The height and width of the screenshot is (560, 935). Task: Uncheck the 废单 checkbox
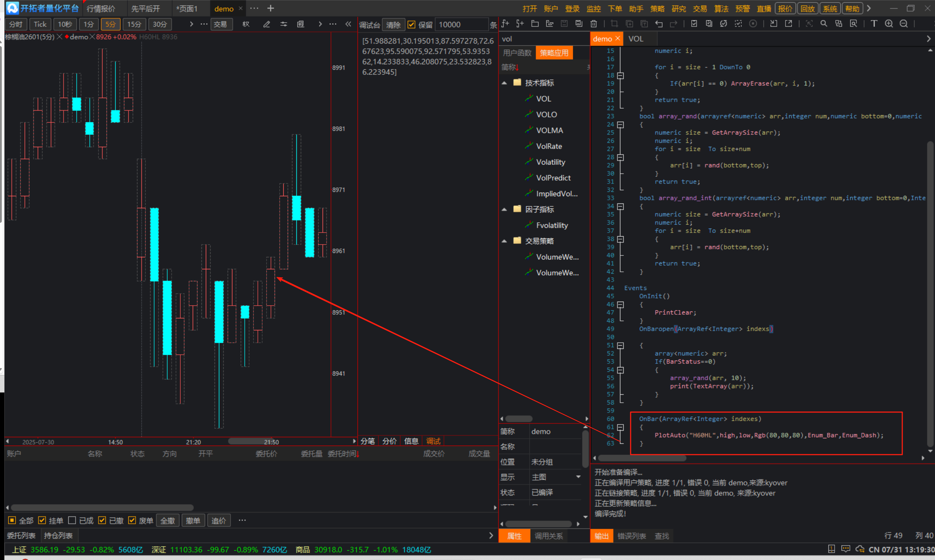coord(132,520)
